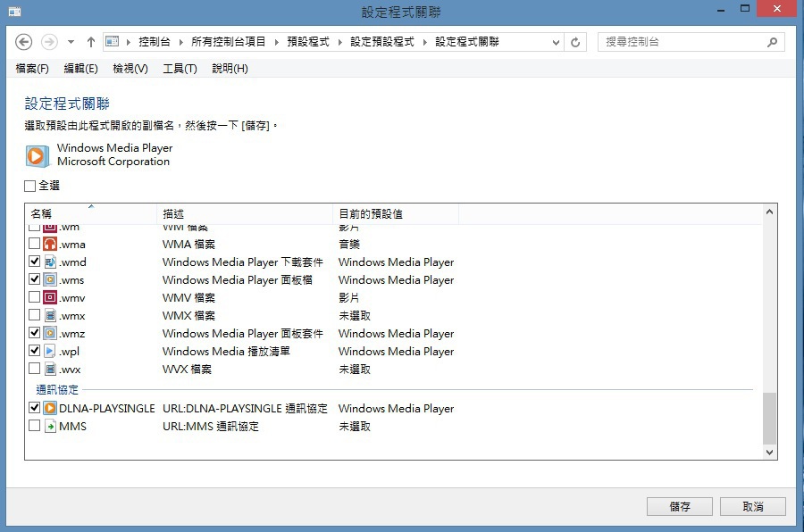Uncheck the .wmd extension checkbox
804x532 pixels.
(34, 262)
